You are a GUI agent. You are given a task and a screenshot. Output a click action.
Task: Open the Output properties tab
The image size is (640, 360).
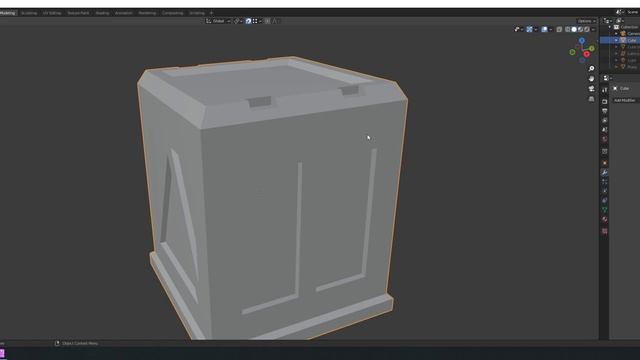pyautogui.click(x=604, y=111)
